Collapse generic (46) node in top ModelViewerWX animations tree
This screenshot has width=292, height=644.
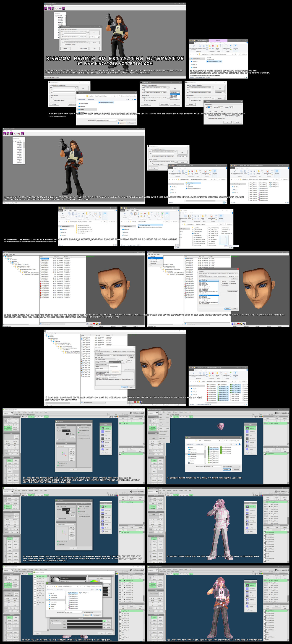tap(55, 16)
